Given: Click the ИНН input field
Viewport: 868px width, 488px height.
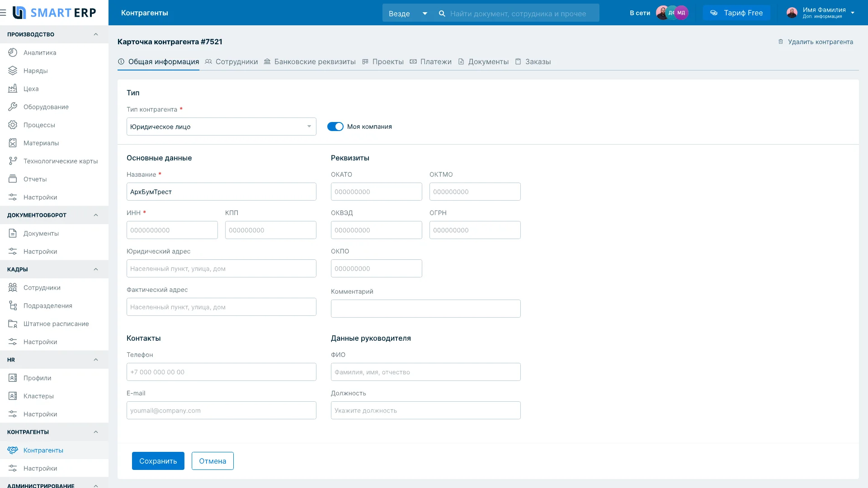Looking at the screenshot, I should click(x=172, y=230).
